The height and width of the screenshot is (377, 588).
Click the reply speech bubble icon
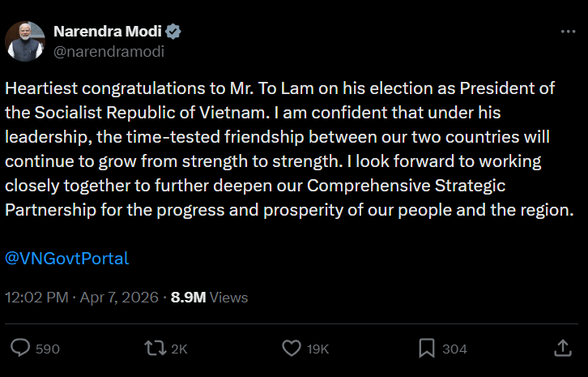tap(21, 348)
